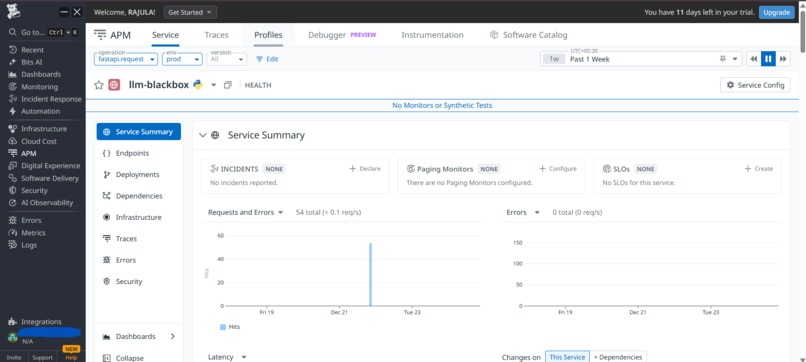The width and height of the screenshot is (806, 362).
Task: Open the env prod dropdown
Action: 182,59
